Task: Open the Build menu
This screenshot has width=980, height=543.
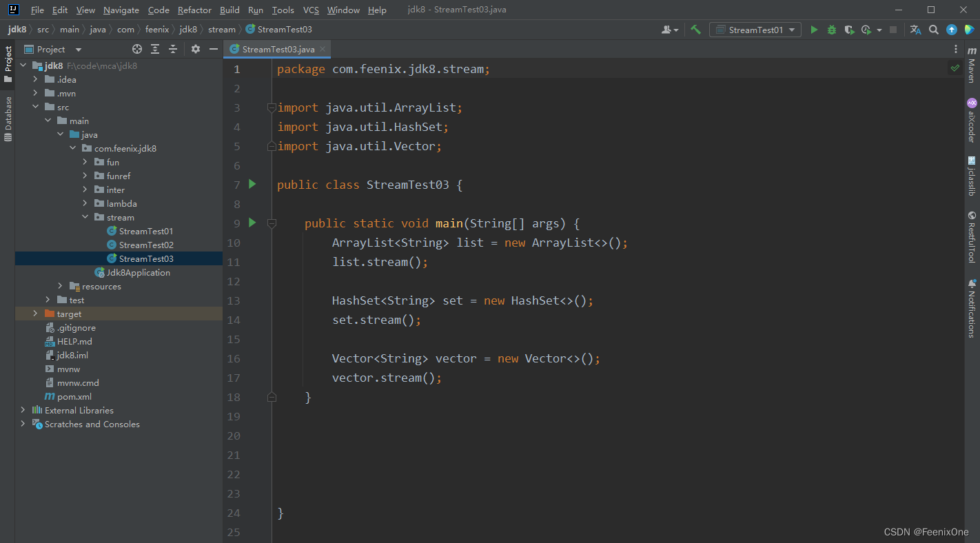Action: click(x=229, y=10)
